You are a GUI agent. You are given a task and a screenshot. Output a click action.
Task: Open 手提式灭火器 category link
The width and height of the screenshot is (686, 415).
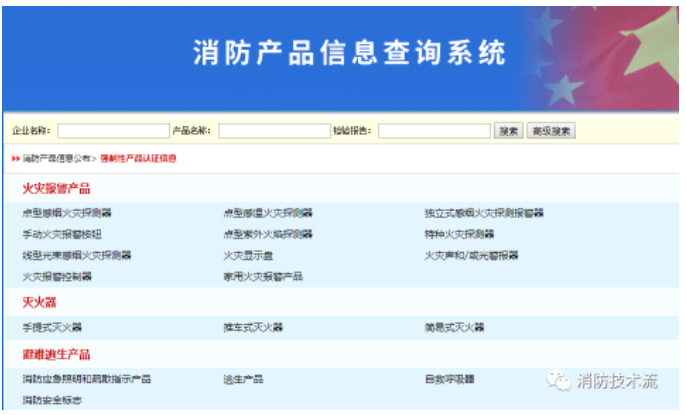(x=52, y=327)
